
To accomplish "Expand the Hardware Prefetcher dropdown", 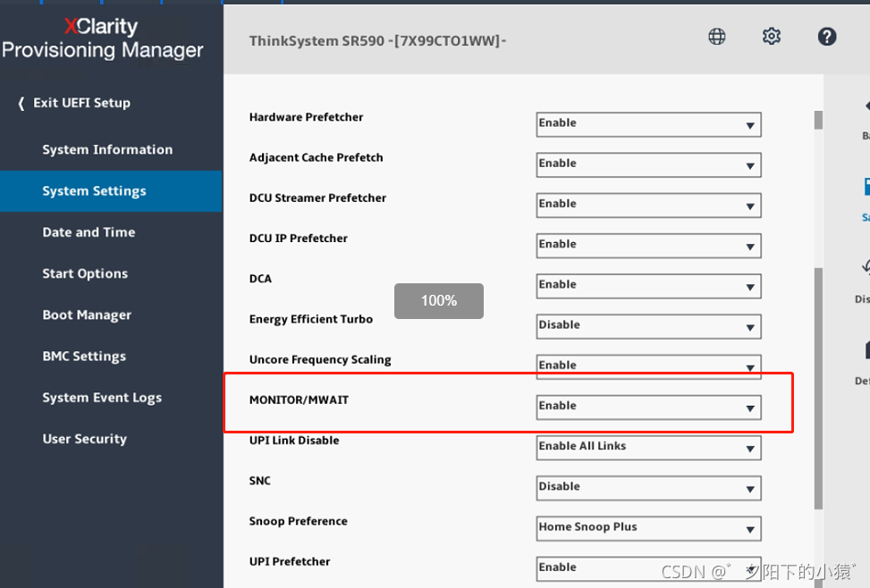I will coord(648,124).
